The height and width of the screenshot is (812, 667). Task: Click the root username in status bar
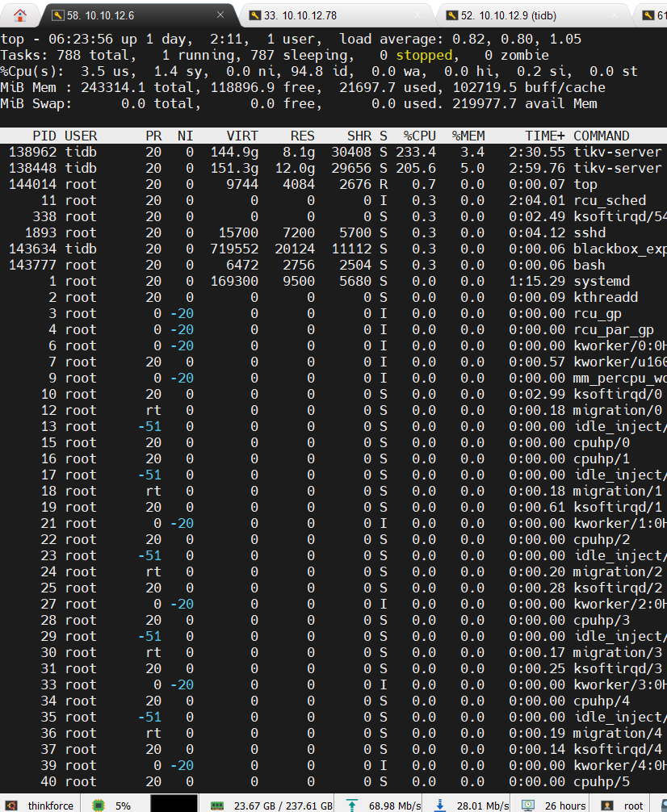tap(633, 806)
